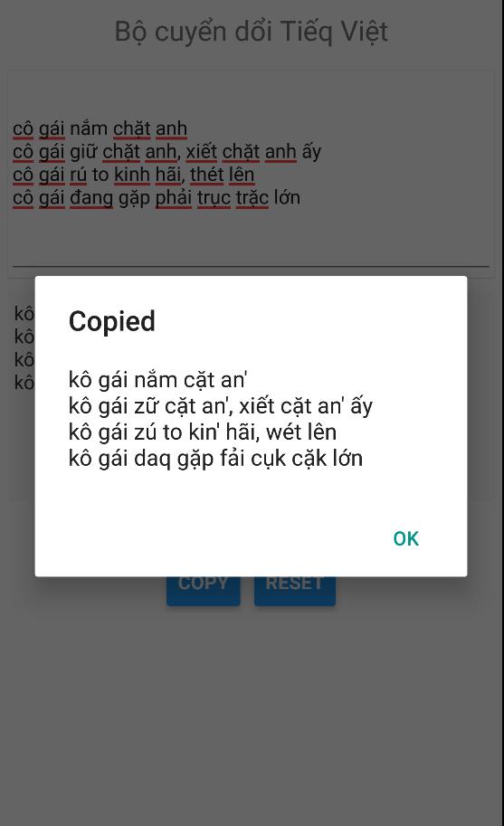Image resolution: width=504 pixels, height=826 pixels.
Task: Click the dialog line "kô gái nắm cặt an'"
Action: tap(157, 380)
